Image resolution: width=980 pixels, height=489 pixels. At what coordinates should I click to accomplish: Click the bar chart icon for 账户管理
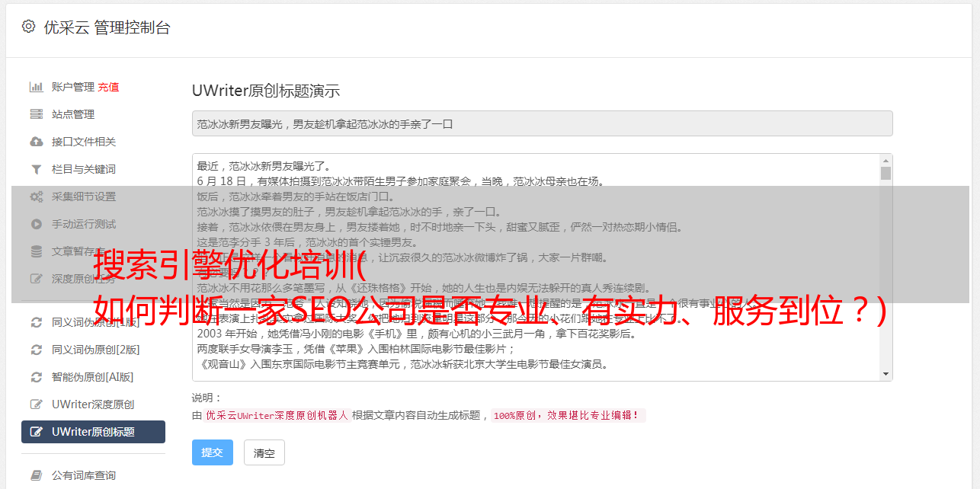pos(36,87)
